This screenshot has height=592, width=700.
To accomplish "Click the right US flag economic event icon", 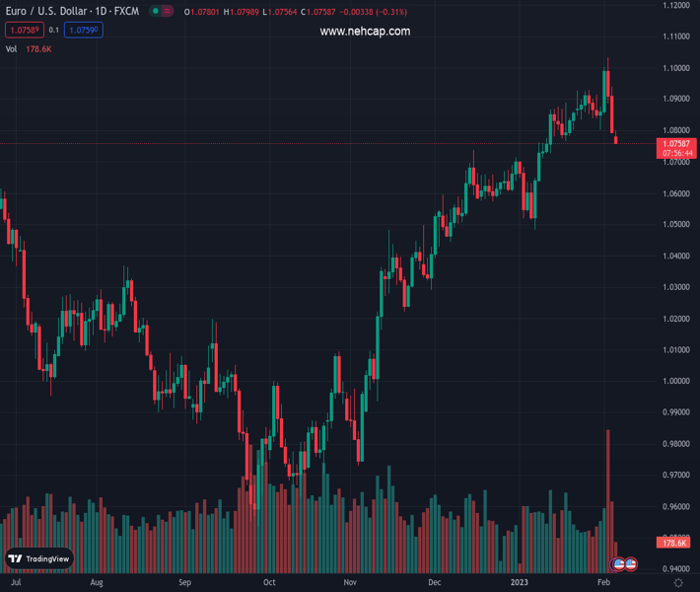I will (x=630, y=563).
